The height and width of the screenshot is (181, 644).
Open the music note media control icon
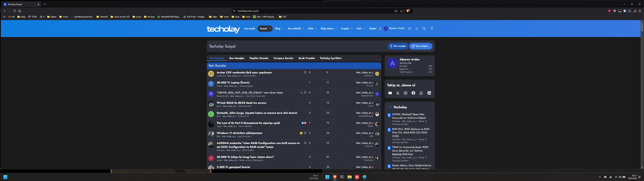[x=635, y=11]
